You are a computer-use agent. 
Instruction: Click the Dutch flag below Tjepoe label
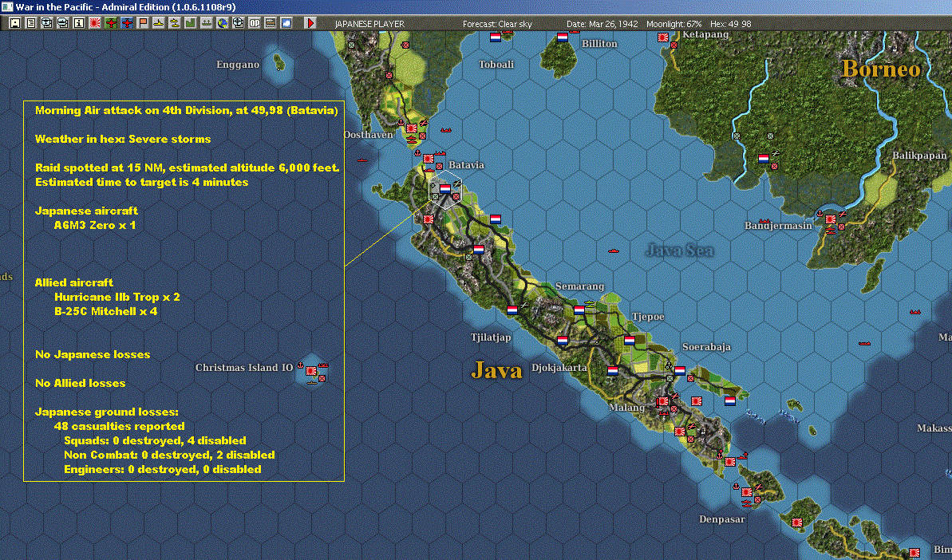pyautogui.click(x=630, y=341)
